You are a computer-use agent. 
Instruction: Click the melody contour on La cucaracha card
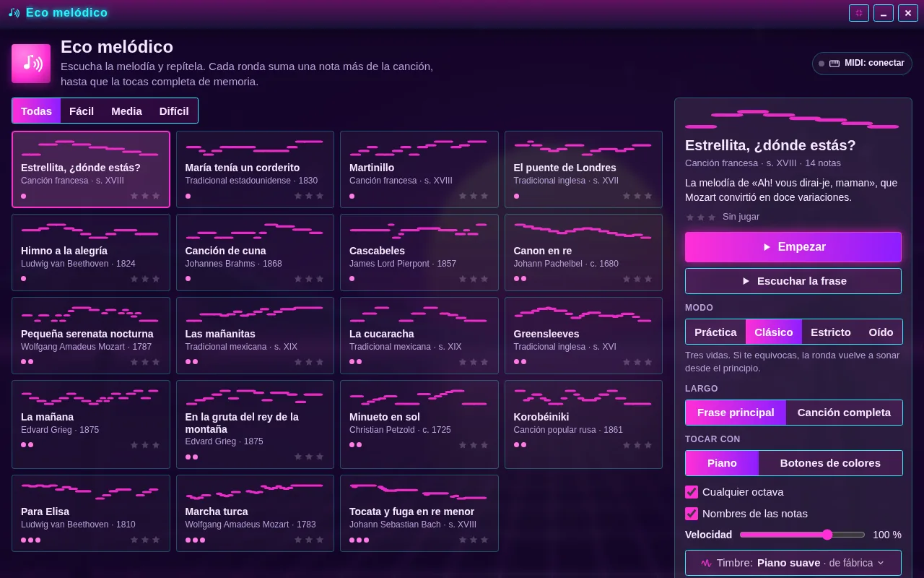[419, 313]
